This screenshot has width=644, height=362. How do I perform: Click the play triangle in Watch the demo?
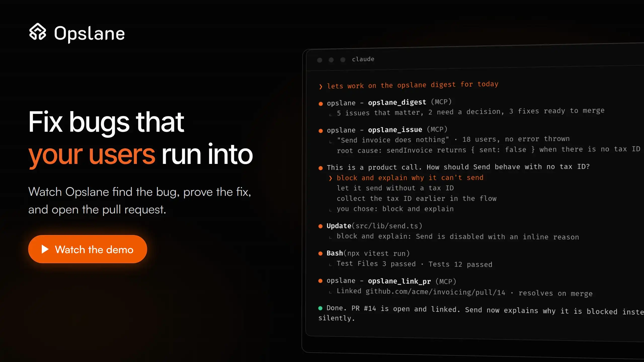[45, 249]
